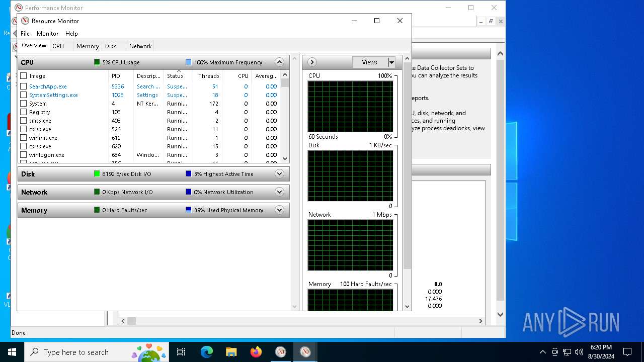Image resolution: width=644 pixels, height=362 pixels.
Task: Check the Registry process checkbox
Action: tap(23, 112)
